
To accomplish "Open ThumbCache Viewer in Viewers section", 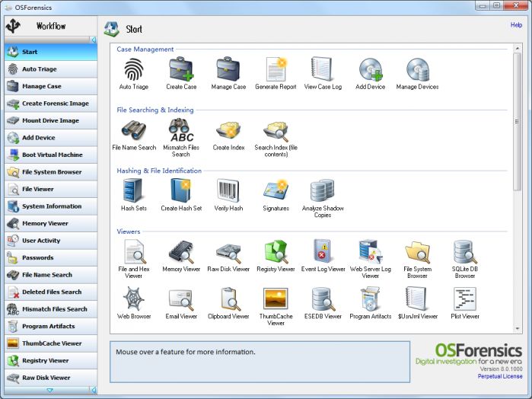I will [276, 299].
